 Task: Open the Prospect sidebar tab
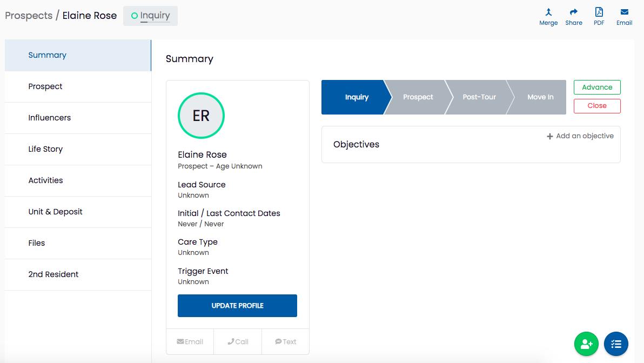coord(78,86)
